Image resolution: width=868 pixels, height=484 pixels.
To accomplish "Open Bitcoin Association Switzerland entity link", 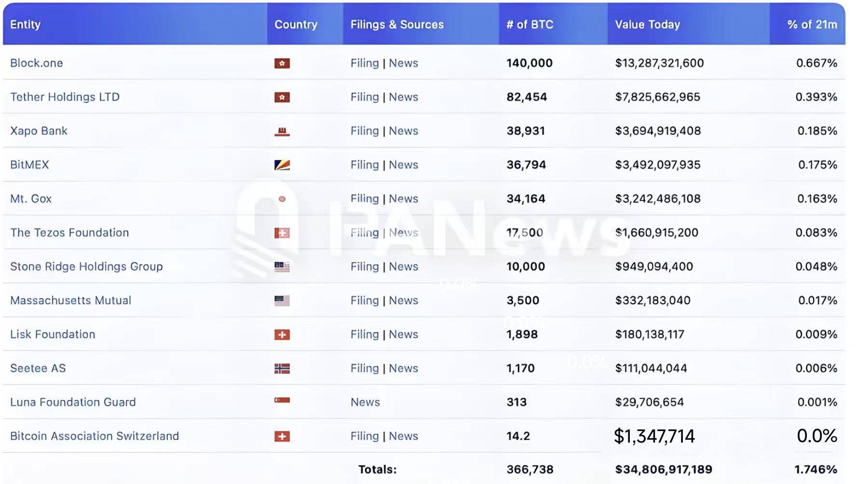I will [95, 436].
